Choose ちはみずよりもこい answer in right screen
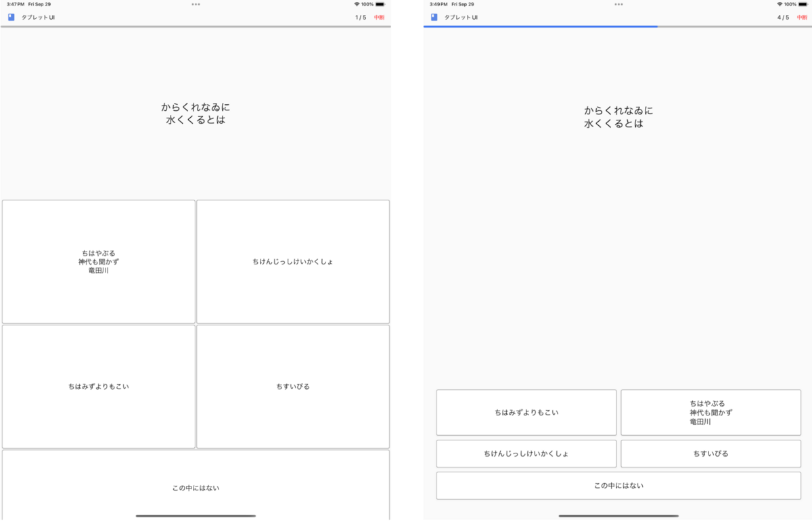812x521 pixels. 526,412
